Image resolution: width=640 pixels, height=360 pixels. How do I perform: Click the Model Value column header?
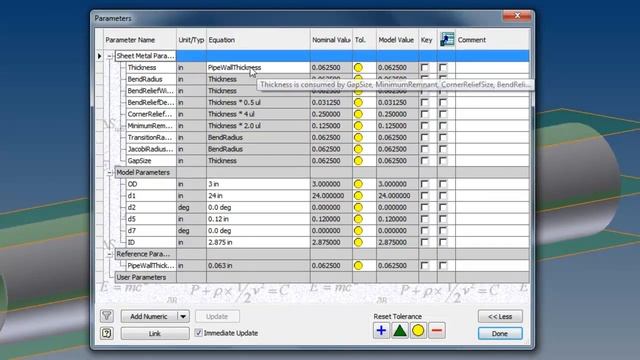[x=398, y=40]
